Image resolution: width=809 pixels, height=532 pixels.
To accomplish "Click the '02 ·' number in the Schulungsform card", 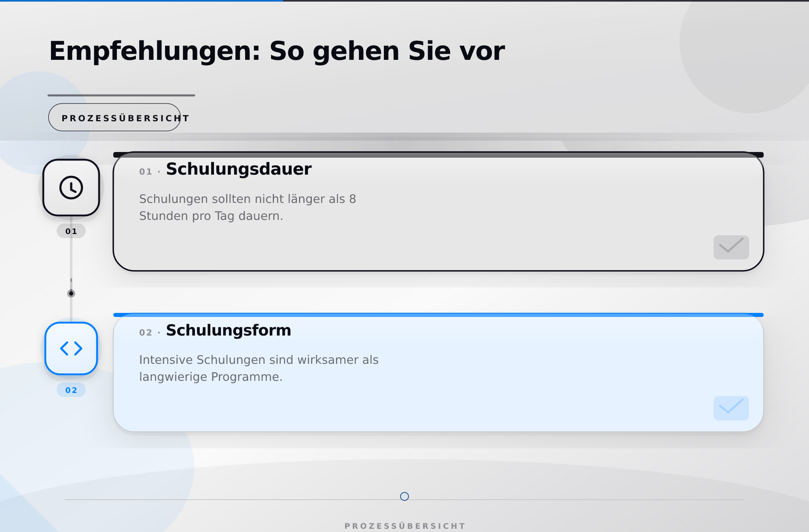I will [x=150, y=332].
